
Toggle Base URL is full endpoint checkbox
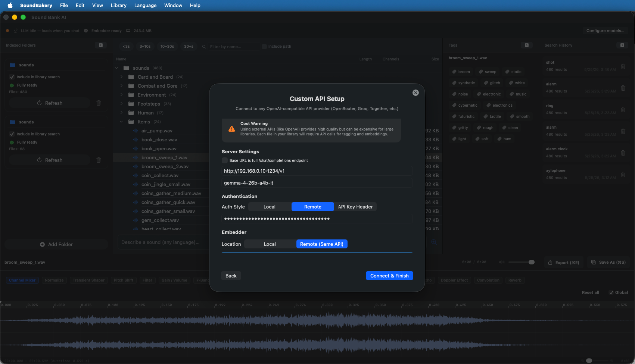(x=225, y=160)
